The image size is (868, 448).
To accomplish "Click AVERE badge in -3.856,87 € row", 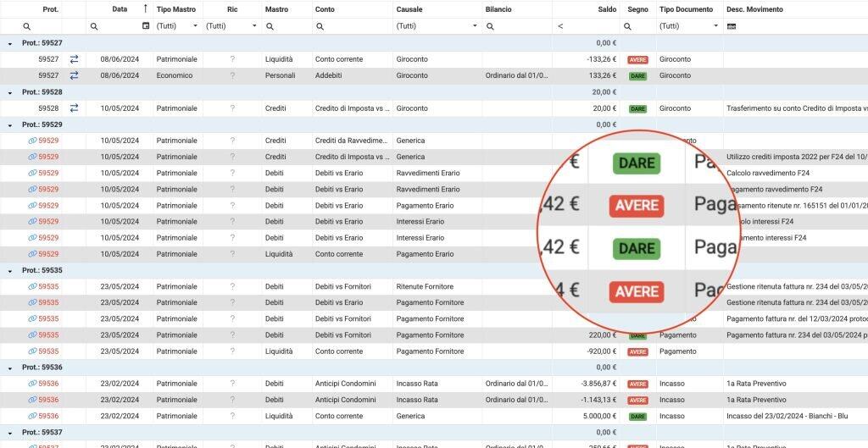I will pyautogui.click(x=637, y=384).
